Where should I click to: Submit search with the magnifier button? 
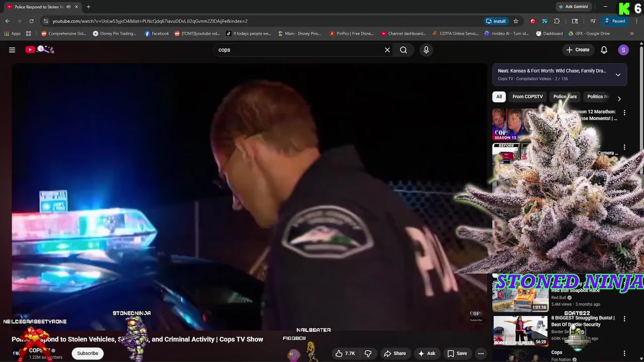[x=404, y=50]
